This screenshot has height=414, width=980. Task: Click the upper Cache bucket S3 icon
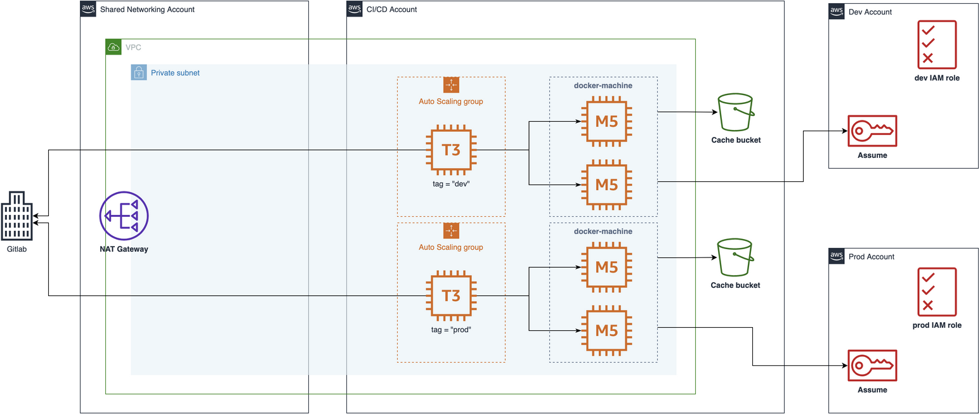click(736, 113)
